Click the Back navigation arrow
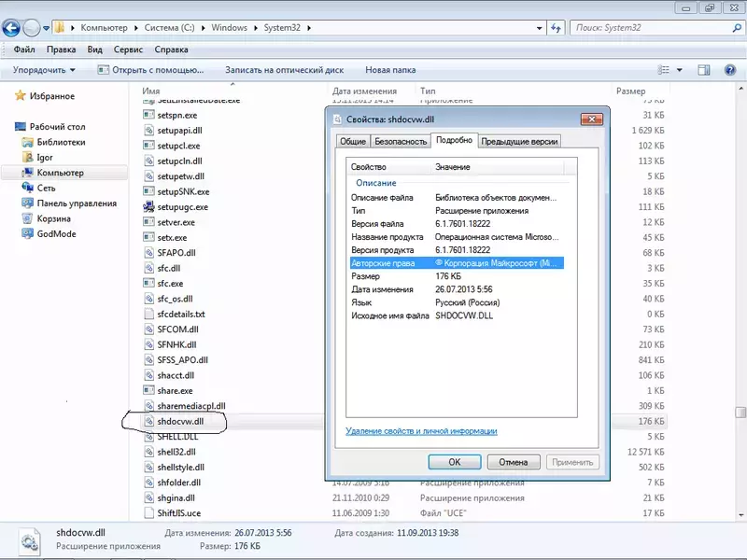 coord(11,28)
